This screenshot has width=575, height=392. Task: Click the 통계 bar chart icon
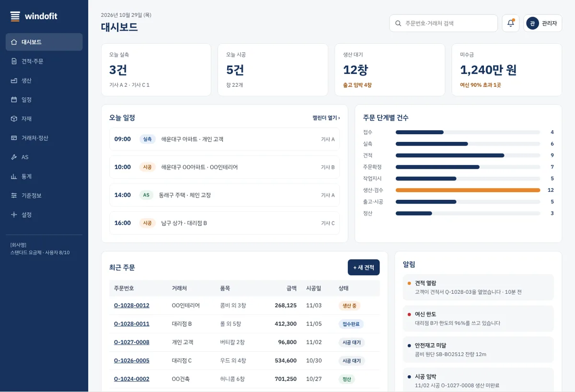(14, 176)
